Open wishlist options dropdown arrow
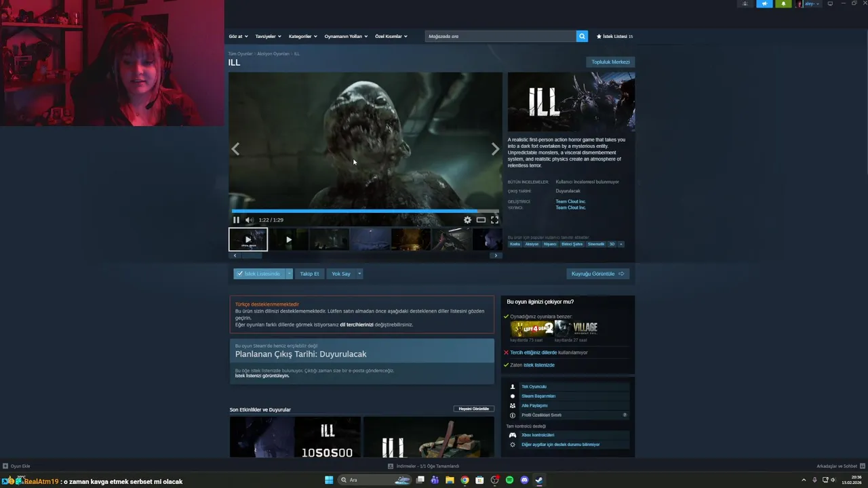Screen dimensions: 868x488 coord(289,274)
